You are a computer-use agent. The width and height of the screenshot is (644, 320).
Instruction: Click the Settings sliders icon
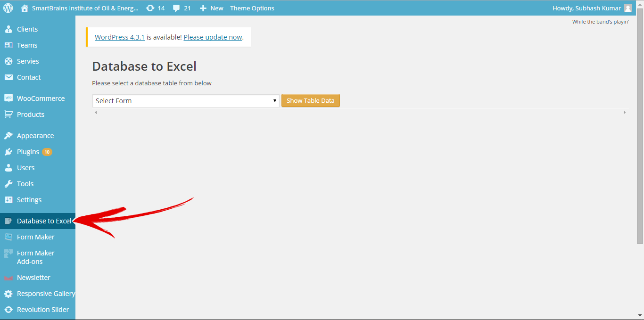[x=8, y=200]
